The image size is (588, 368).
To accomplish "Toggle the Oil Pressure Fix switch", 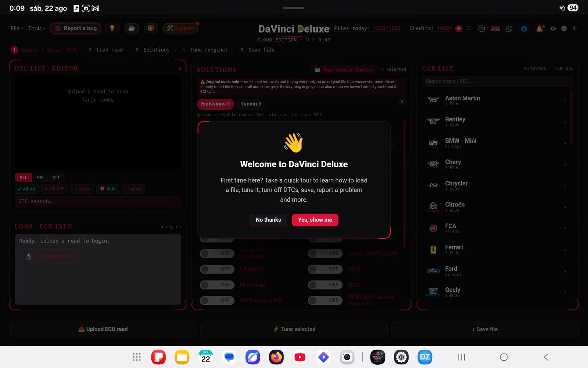I will click(217, 301).
